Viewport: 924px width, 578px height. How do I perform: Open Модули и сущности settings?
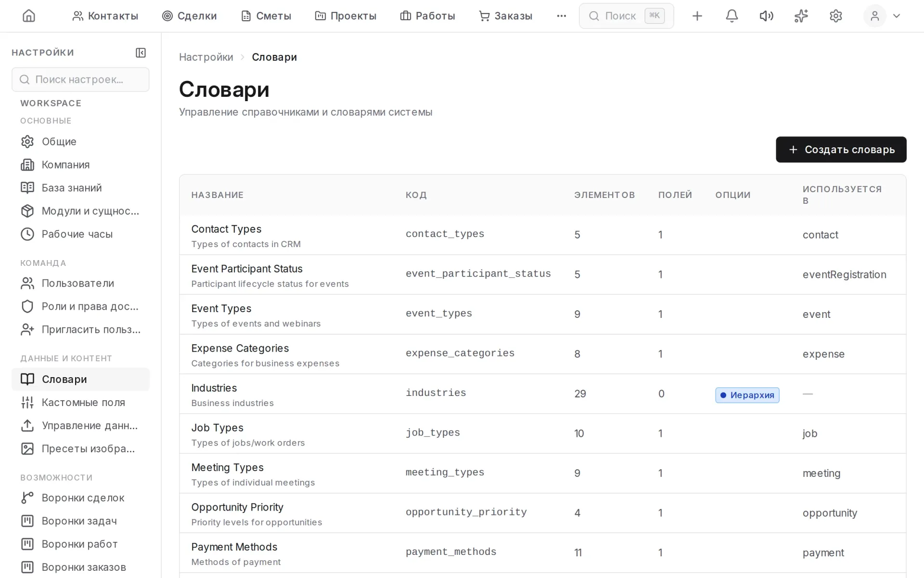tap(80, 211)
